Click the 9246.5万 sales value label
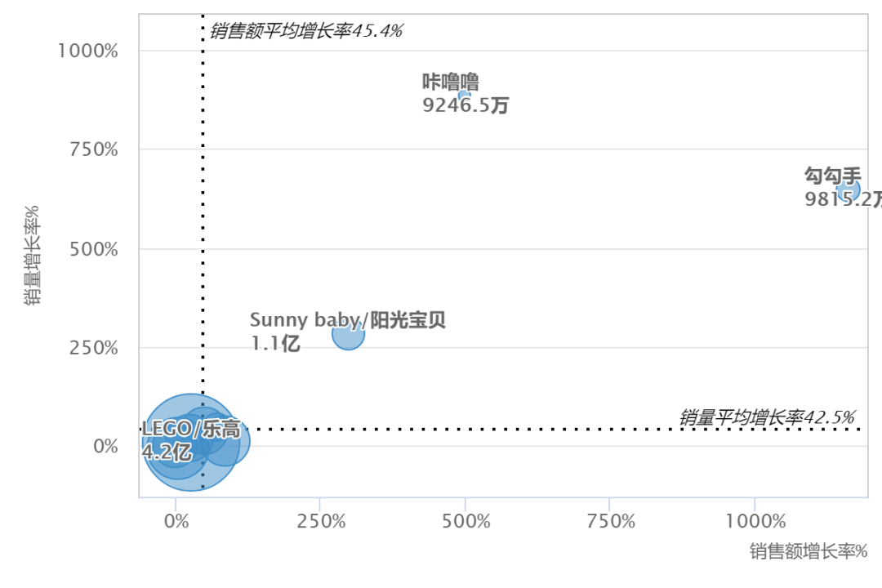Image resolution: width=882 pixels, height=588 pixels. (x=465, y=105)
